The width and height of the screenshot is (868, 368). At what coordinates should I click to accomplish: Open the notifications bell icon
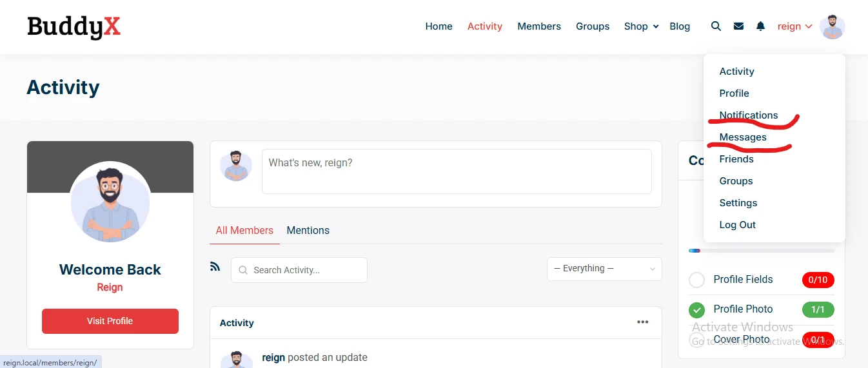[761, 26]
